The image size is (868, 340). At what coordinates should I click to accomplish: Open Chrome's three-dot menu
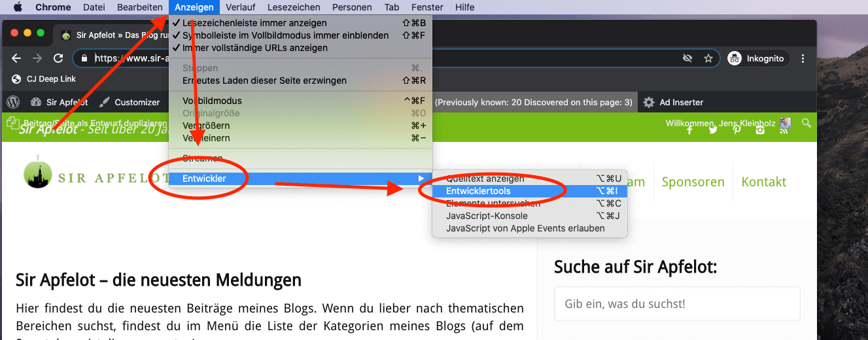[x=803, y=58]
